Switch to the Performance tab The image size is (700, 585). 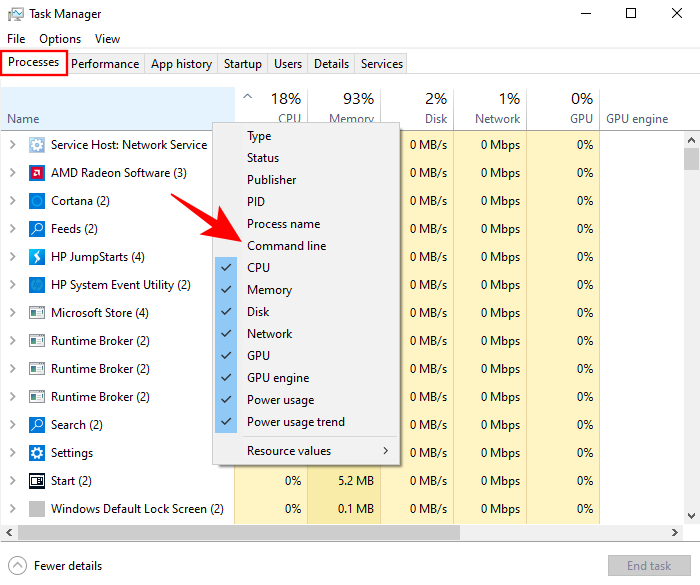105,64
